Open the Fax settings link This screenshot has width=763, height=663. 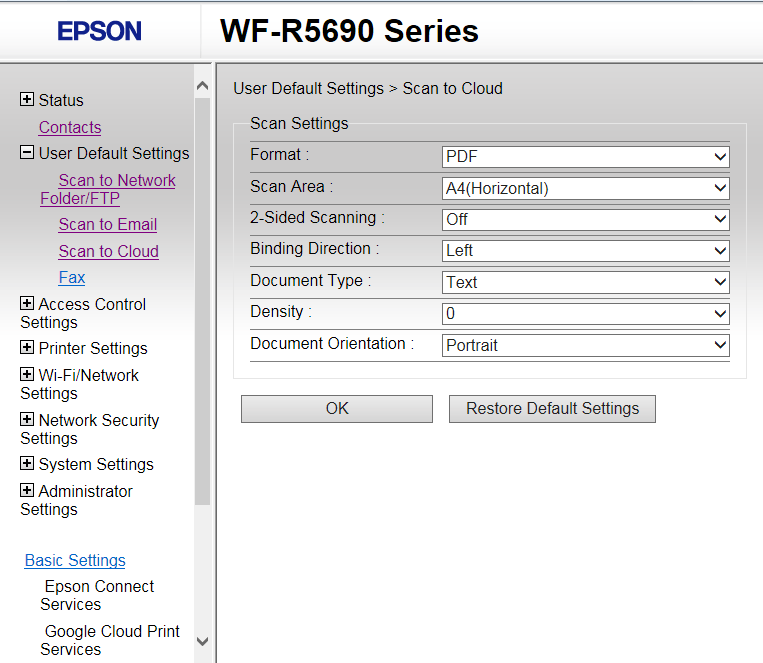72,277
